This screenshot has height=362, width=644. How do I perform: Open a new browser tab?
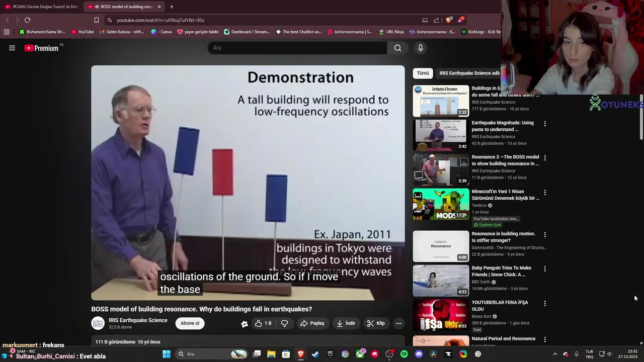coord(172,7)
